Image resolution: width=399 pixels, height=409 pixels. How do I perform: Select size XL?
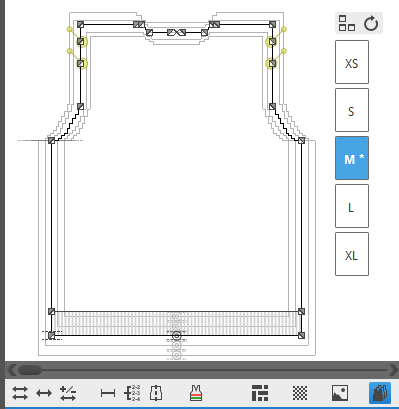point(352,254)
